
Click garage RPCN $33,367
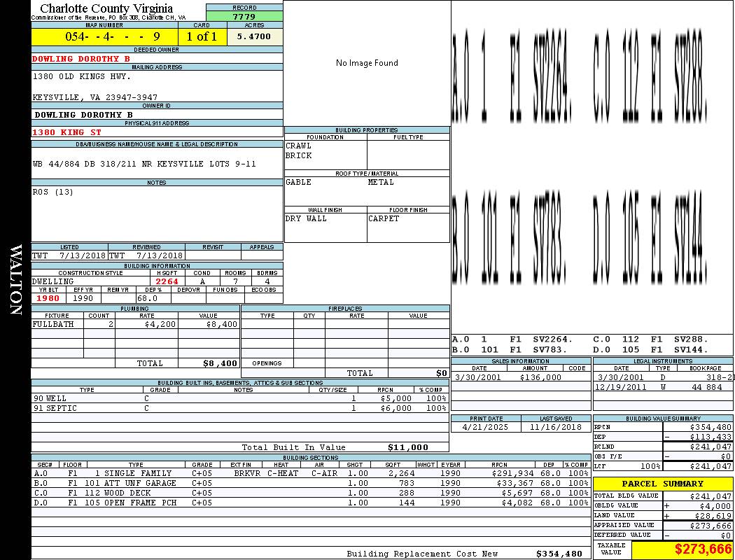pos(514,483)
